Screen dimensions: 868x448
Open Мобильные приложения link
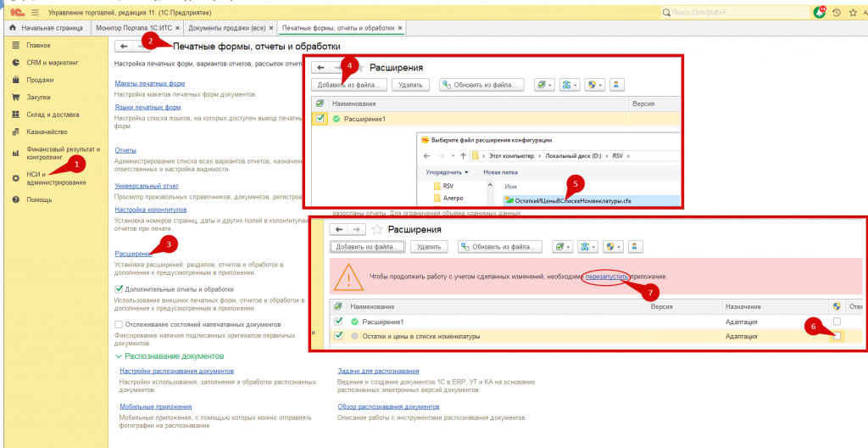pos(156,406)
